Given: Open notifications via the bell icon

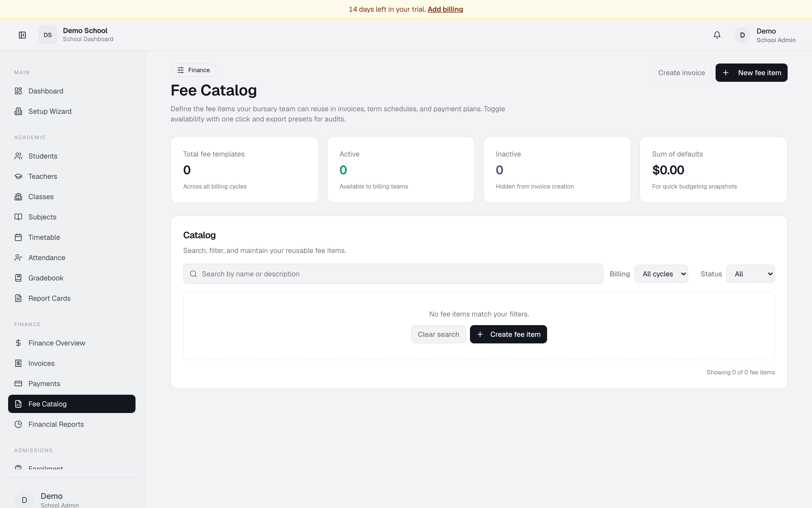Looking at the screenshot, I should click(x=717, y=35).
